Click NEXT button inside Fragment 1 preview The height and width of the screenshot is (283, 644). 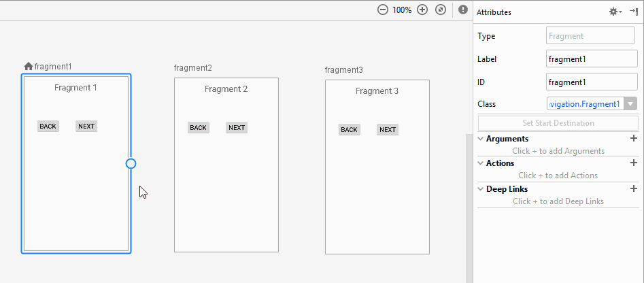pyautogui.click(x=86, y=127)
